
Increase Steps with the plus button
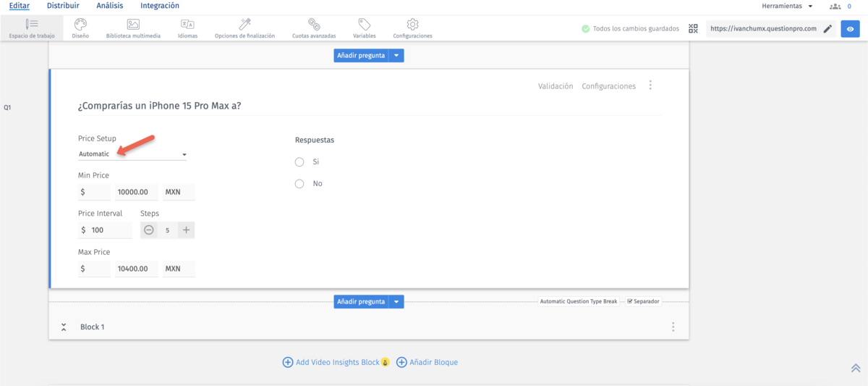[x=186, y=230]
